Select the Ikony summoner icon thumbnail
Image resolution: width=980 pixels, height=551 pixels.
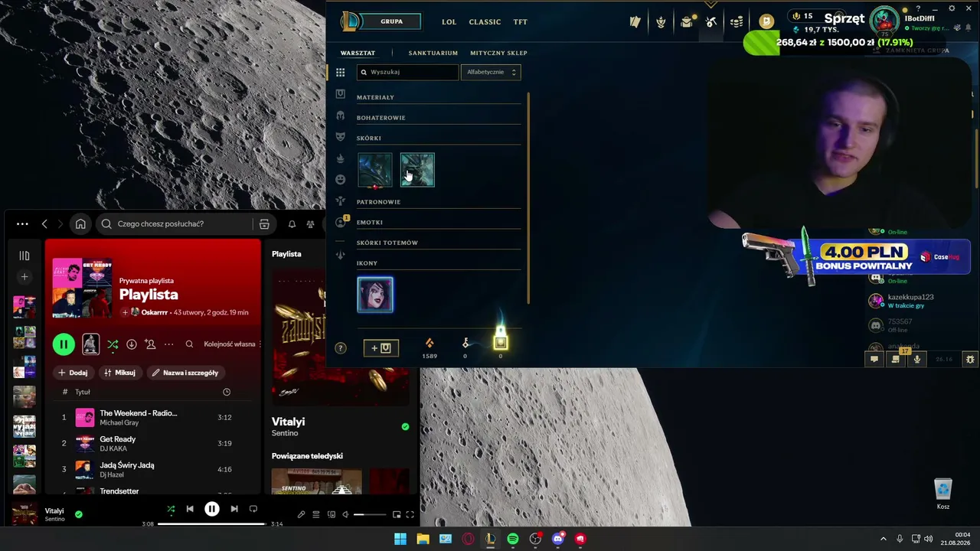tap(375, 295)
